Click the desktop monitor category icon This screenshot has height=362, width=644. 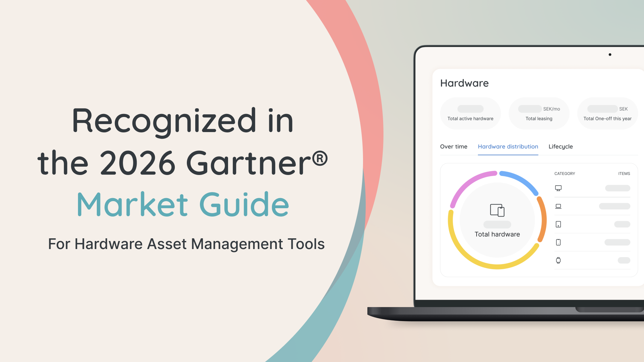(558, 188)
